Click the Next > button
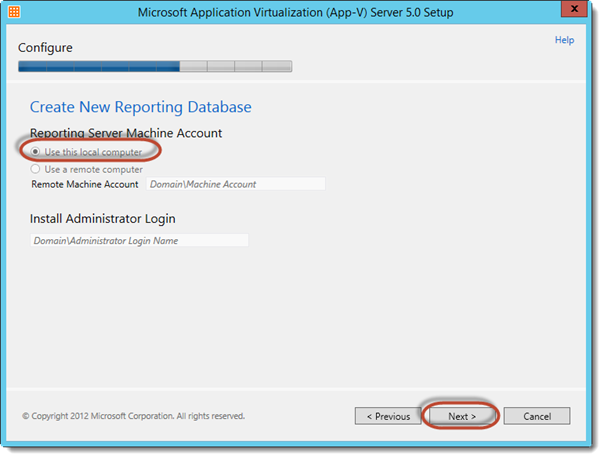The height and width of the screenshot is (459, 604). (462, 416)
